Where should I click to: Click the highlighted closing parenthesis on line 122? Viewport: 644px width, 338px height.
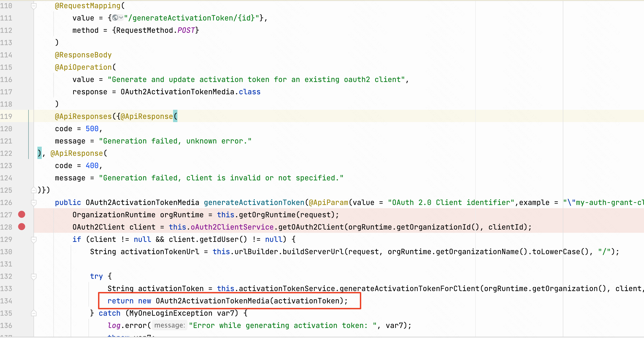39,153
